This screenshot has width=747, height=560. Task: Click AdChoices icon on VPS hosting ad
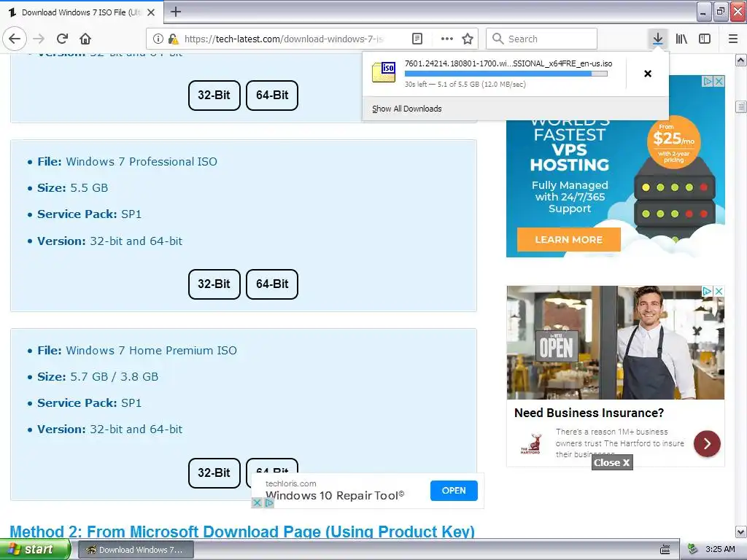708,82
